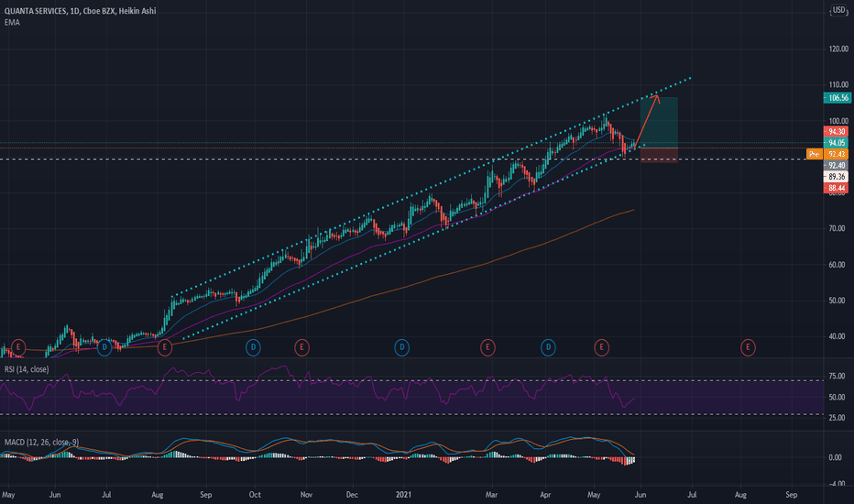Click the earnings E marker in early August 2020
Screen dimensions: 854x504
click(x=165, y=347)
